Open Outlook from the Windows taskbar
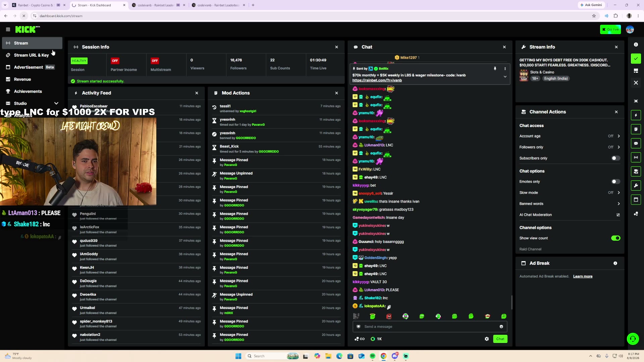 pos(362,356)
